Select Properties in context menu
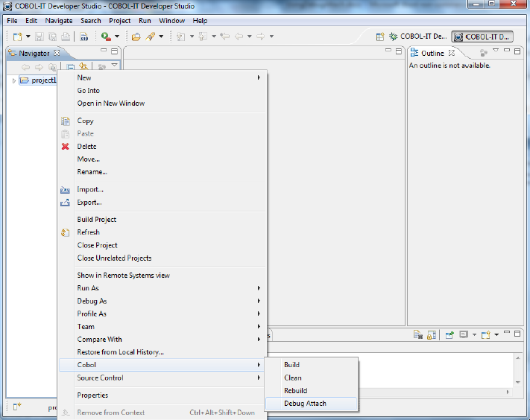 tap(163, 395)
